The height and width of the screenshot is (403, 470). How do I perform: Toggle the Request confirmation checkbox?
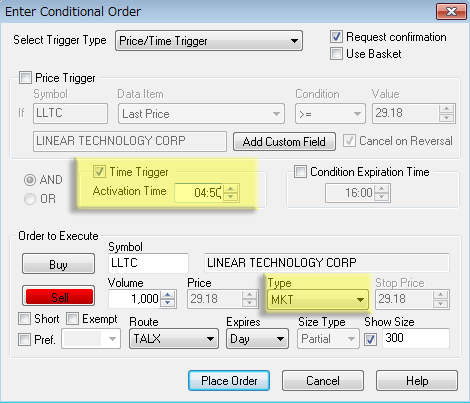point(336,37)
